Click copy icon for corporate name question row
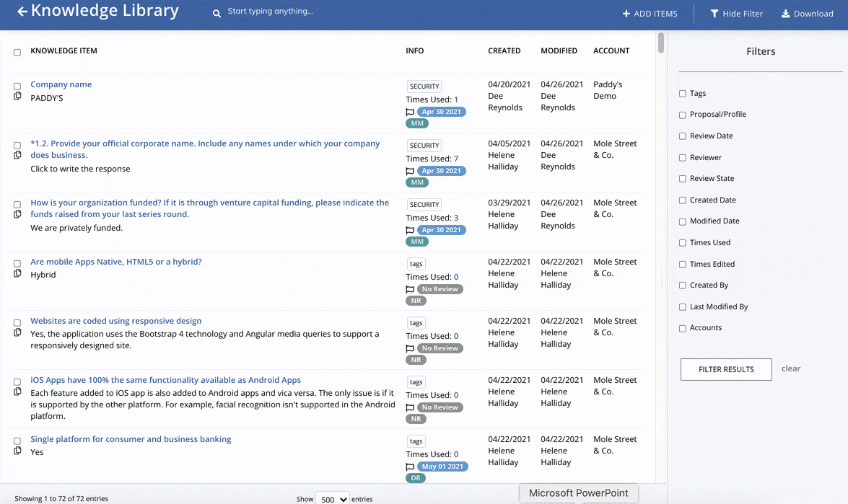This screenshot has width=848, height=504. click(x=17, y=155)
